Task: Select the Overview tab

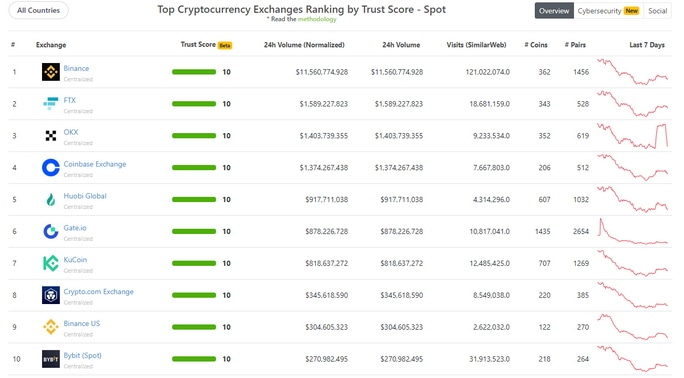Action: point(554,11)
